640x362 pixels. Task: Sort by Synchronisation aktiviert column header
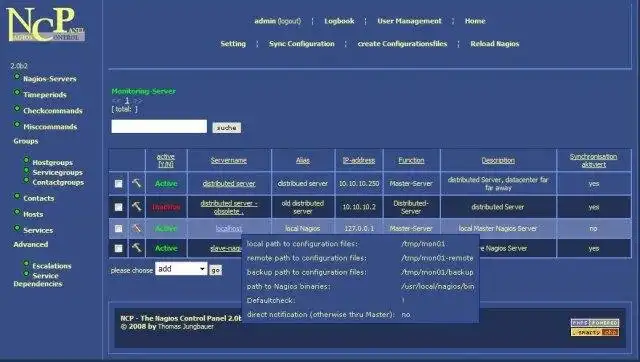point(593,160)
